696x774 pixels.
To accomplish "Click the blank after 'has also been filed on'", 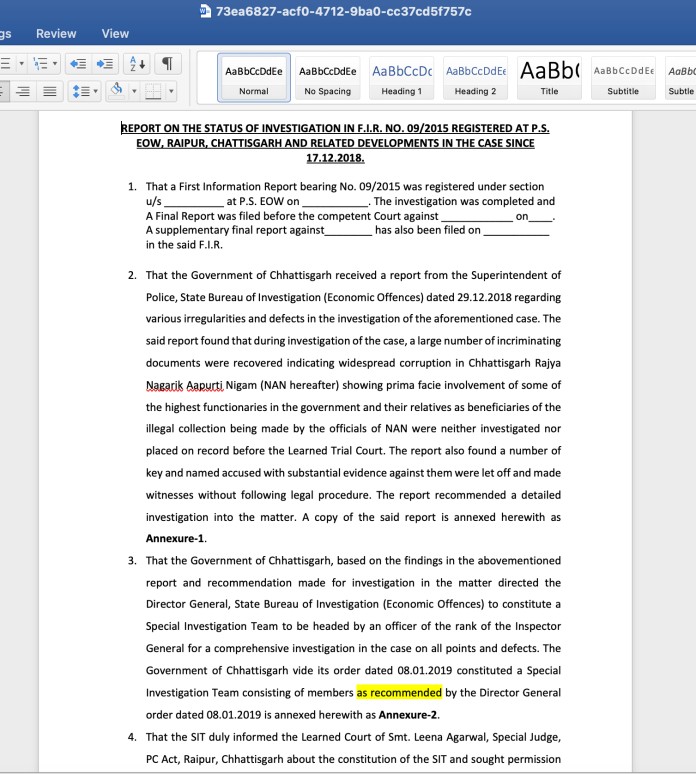I will pos(516,230).
